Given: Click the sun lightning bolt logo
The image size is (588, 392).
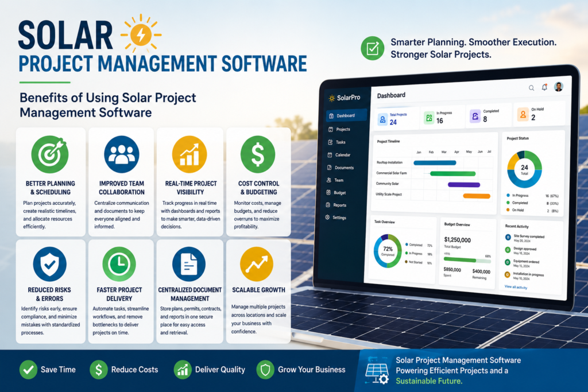Looking at the screenshot, I should [141, 34].
